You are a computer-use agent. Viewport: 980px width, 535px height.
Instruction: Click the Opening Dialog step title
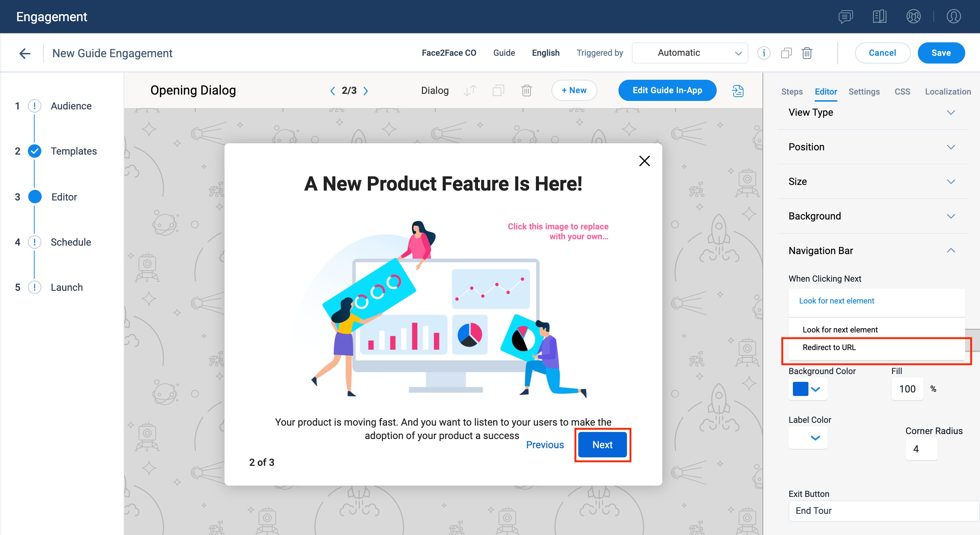tap(193, 90)
